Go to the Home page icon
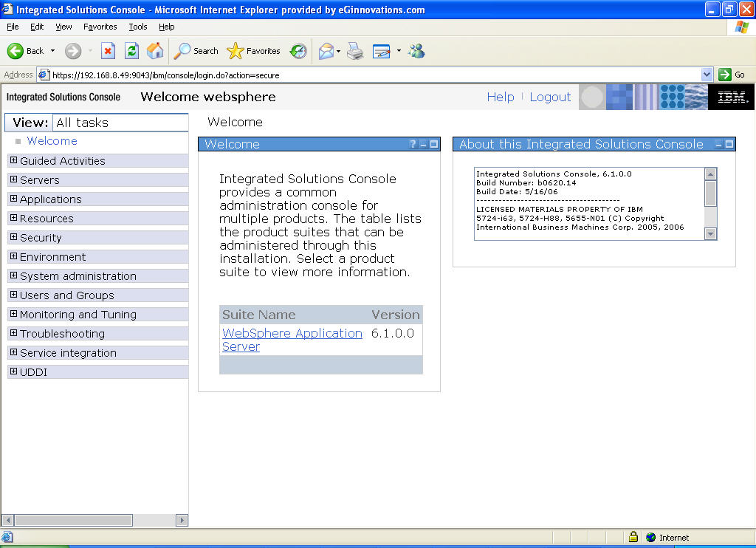 click(x=155, y=51)
